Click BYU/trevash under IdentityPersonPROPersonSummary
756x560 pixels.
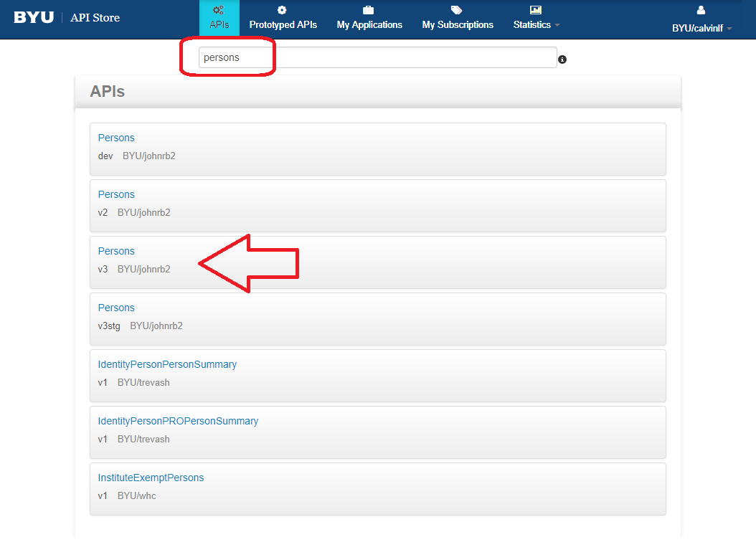143,439
